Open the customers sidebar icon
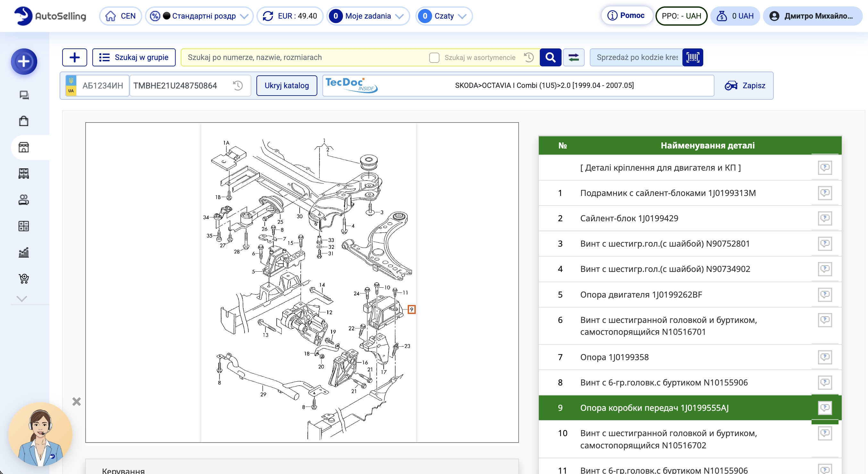 click(x=24, y=200)
